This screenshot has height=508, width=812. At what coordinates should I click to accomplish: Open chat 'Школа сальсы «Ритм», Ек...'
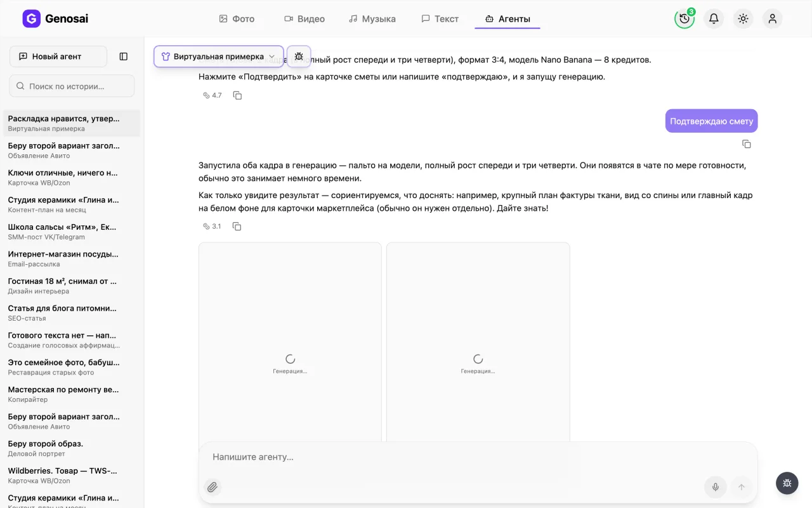pyautogui.click(x=72, y=232)
